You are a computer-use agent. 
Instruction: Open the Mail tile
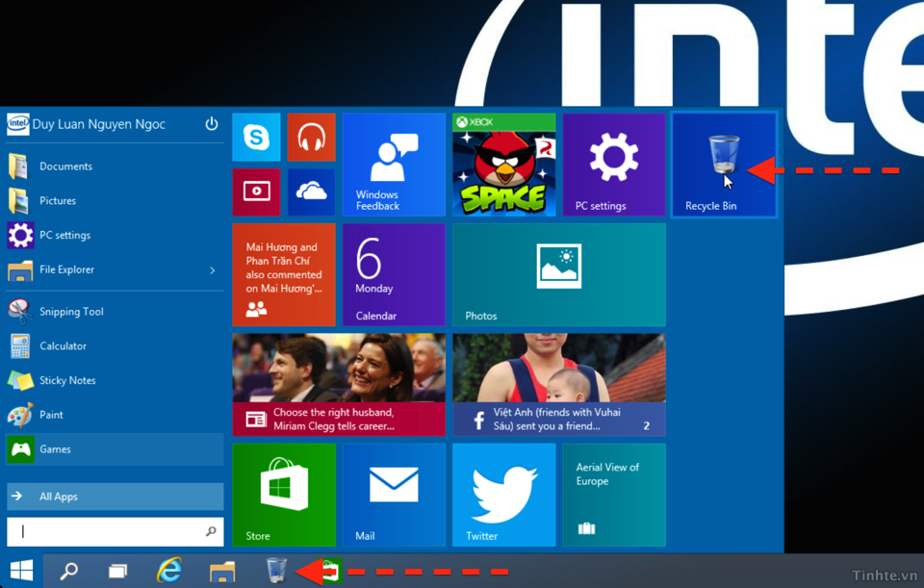394,495
